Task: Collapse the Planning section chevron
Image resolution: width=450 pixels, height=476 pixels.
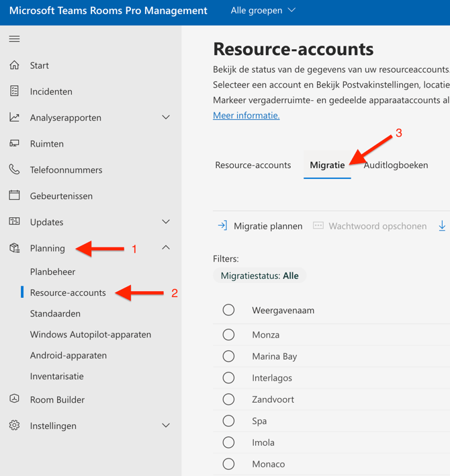Action: coord(166,247)
